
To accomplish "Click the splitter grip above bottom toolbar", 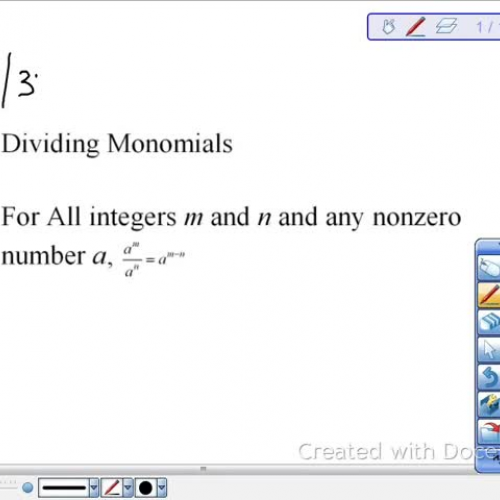I will click(x=203, y=469).
